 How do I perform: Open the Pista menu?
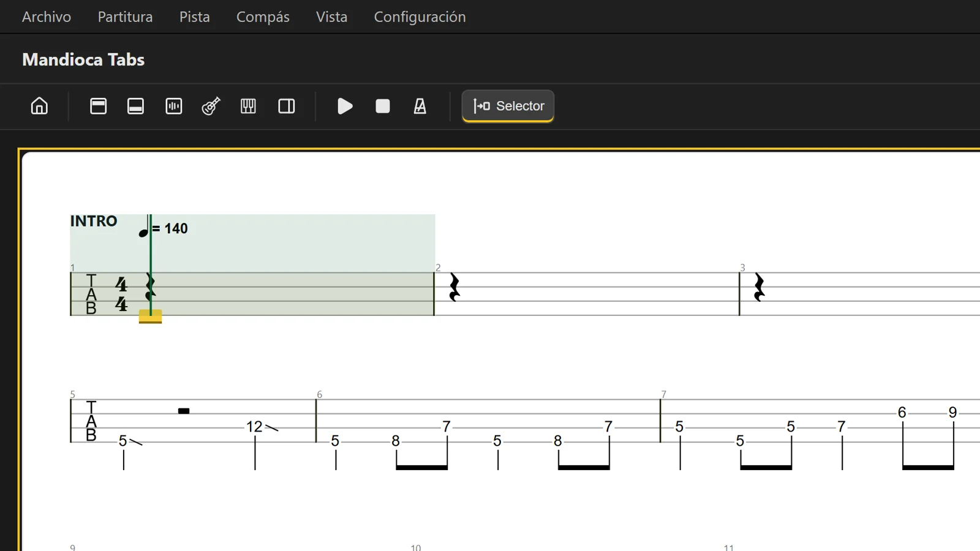pyautogui.click(x=195, y=17)
